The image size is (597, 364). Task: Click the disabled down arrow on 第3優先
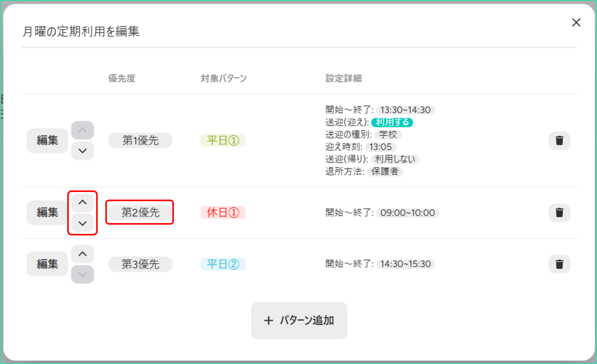coord(82,274)
